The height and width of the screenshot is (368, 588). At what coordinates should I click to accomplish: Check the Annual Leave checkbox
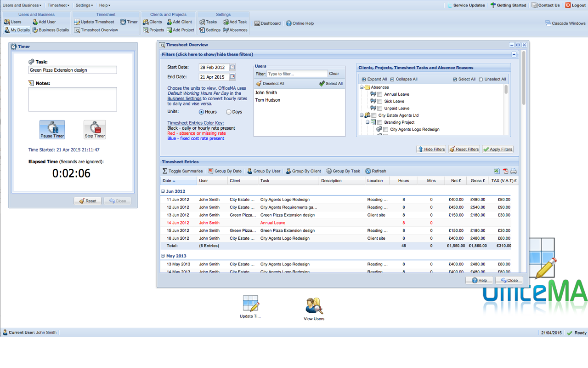(380, 94)
